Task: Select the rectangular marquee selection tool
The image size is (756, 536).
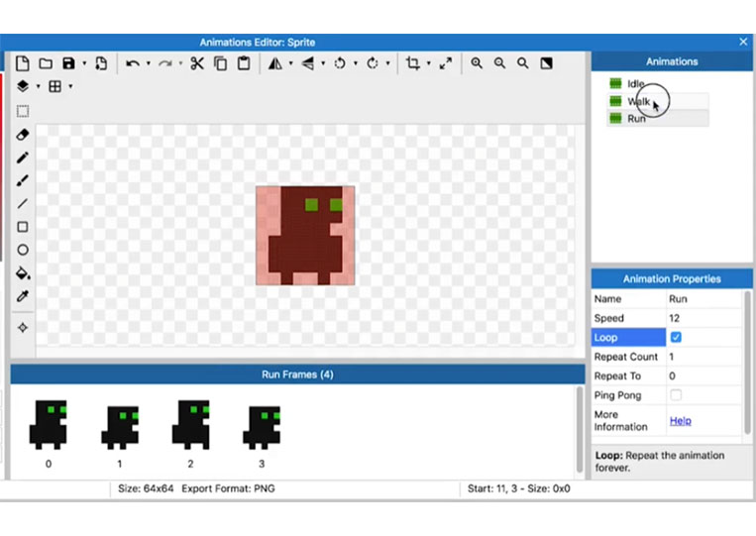Action: click(x=23, y=111)
